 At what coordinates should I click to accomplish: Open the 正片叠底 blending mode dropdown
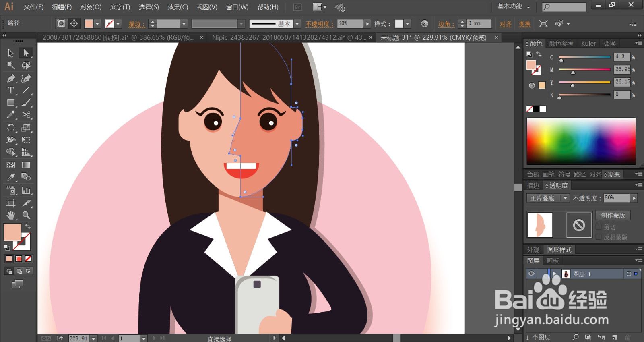(x=548, y=198)
